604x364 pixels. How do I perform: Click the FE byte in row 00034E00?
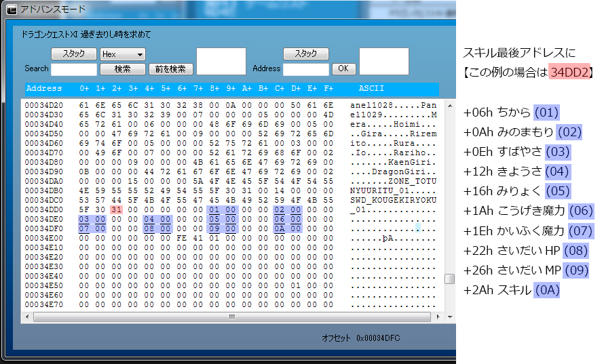(x=182, y=238)
